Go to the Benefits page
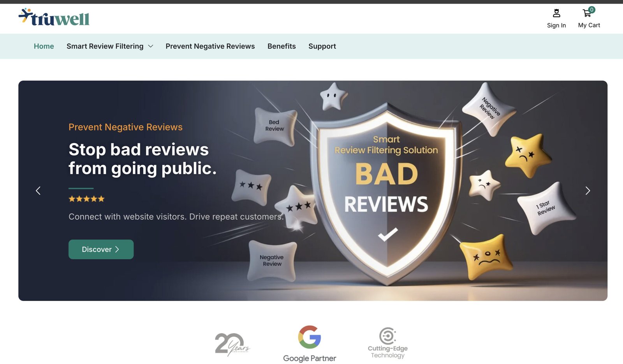 pyautogui.click(x=282, y=46)
